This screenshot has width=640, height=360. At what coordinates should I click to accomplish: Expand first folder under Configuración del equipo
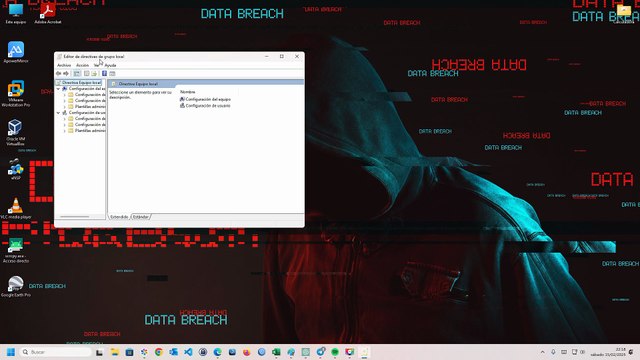pyautogui.click(x=64, y=95)
